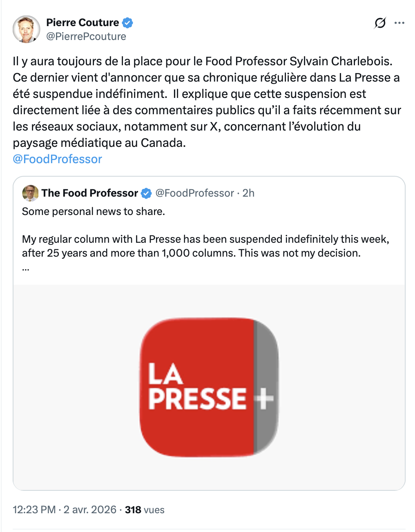
Task: Click Pierre Couture's profile avatar
Action: coord(27,29)
